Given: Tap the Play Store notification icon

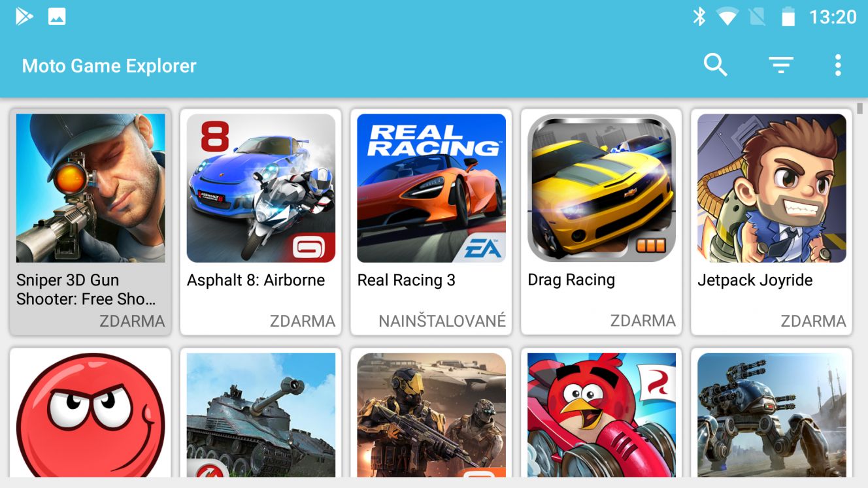Looking at the screenshot, I should tap(24, 16).
